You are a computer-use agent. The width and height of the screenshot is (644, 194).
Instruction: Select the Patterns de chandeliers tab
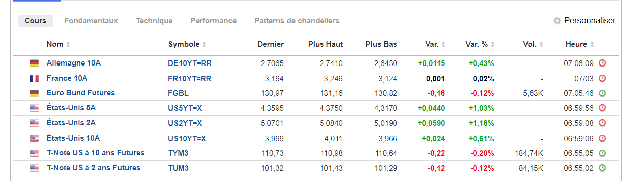point(297,21)
